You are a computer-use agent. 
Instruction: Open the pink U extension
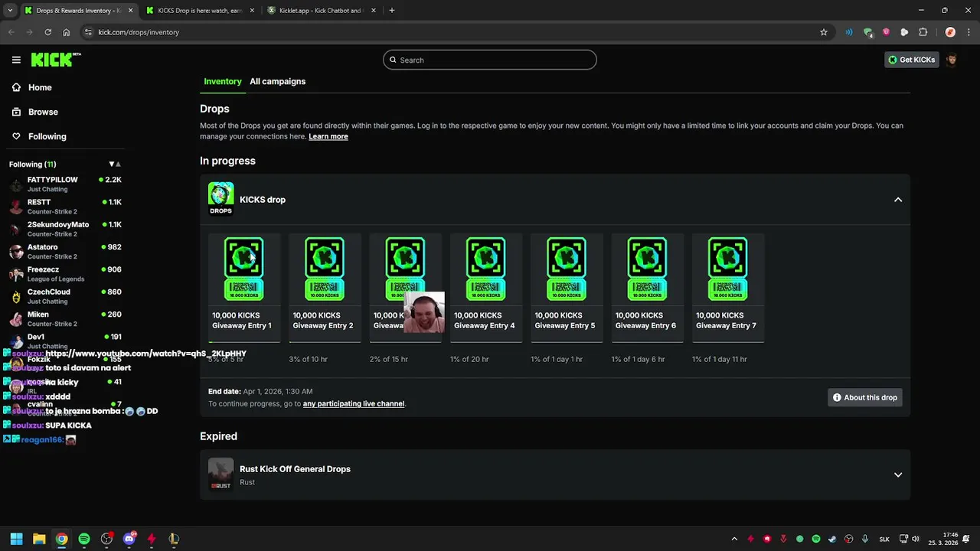tap(886, 32)
